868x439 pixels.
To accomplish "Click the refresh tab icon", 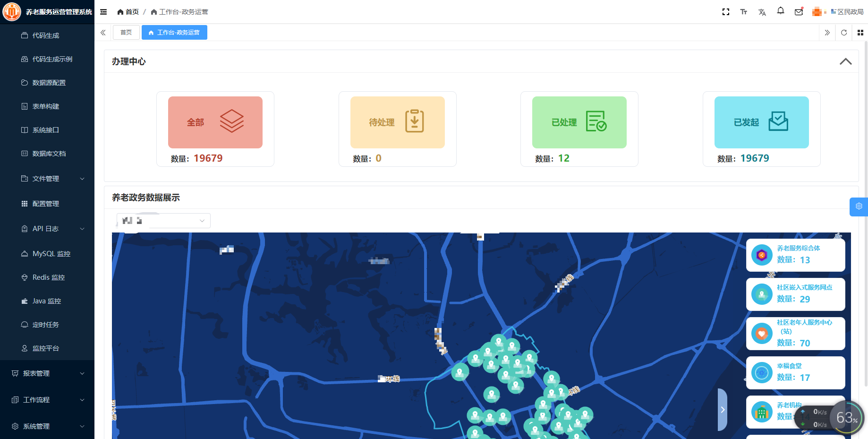I will 844,33.
